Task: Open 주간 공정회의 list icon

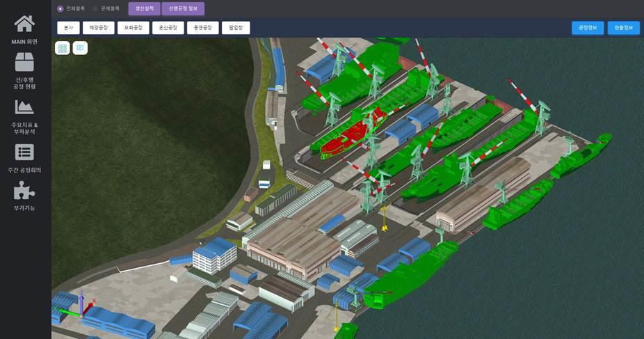Action: pyautogui.click(x=24, y=152)
